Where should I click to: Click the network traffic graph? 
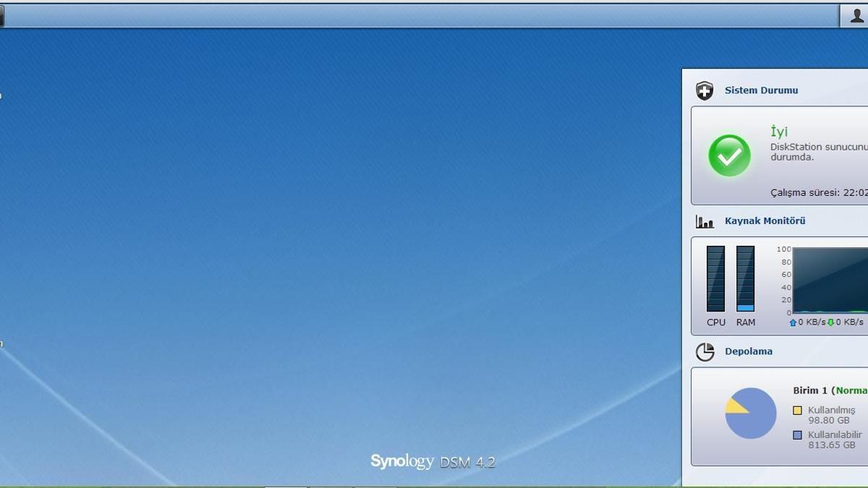point(830,281)
